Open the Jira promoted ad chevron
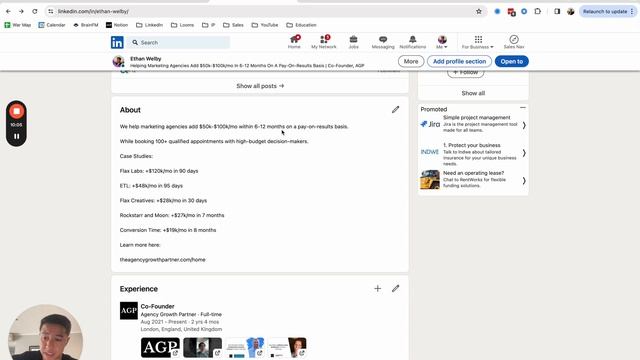 pos(524,125)
